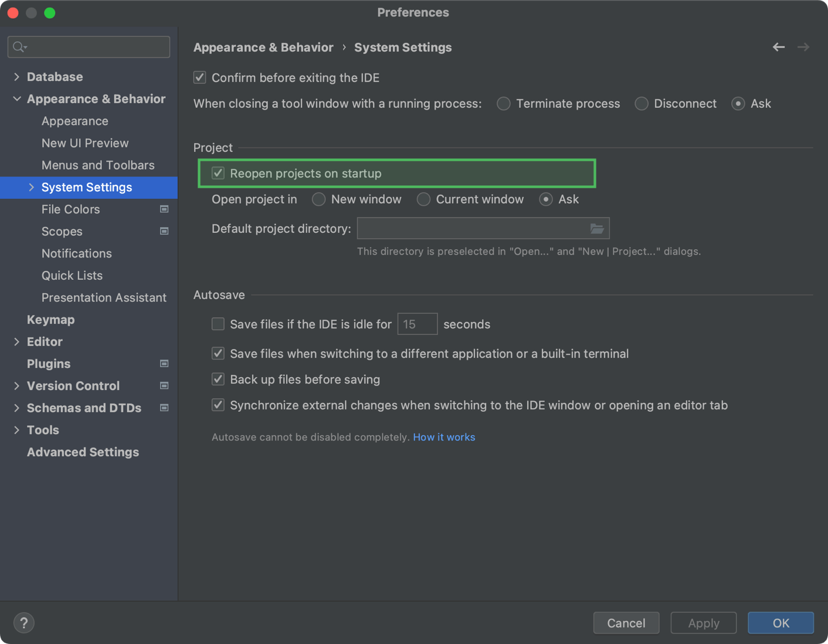Screen dimensions: 828x644
Task: Click the forward navigation arrow
Action: coord(803,47)
